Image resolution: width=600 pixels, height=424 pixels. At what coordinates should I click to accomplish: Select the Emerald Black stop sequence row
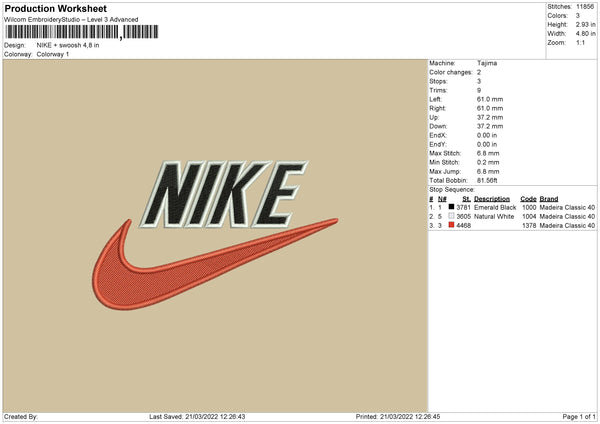512,207
